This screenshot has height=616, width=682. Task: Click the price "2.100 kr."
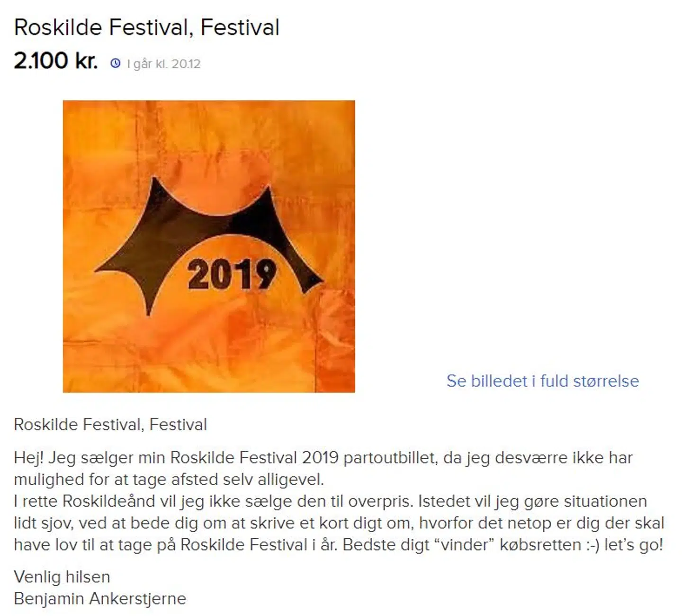[x=55, y=61]
